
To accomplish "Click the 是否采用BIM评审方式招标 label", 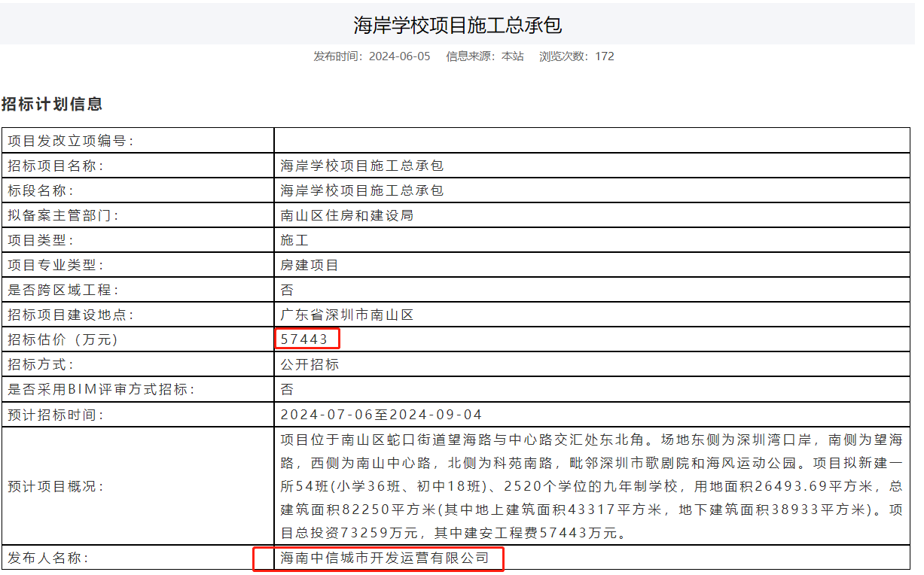I will [x=101, y=389].
